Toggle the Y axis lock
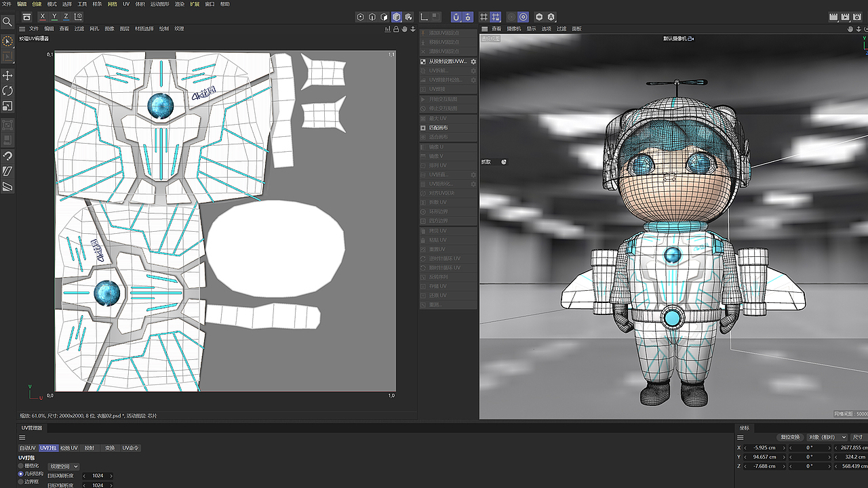The width and height of the screenshot is (868, 488). point(55,16)
